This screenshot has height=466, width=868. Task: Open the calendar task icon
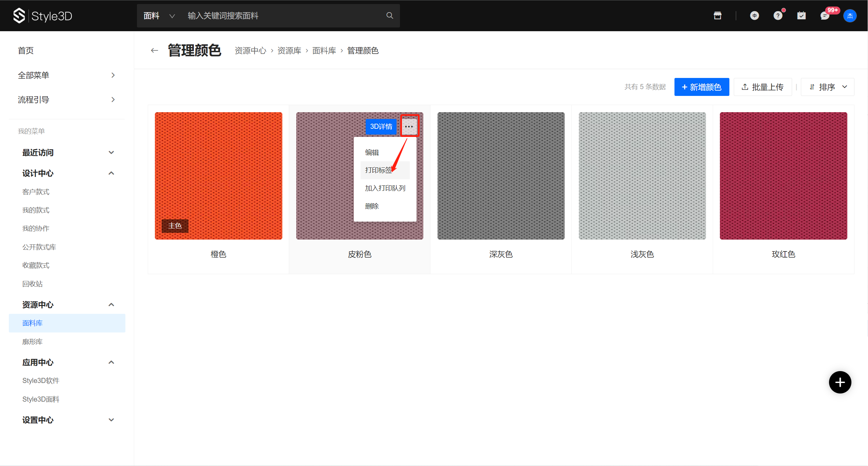coord(801,16)
